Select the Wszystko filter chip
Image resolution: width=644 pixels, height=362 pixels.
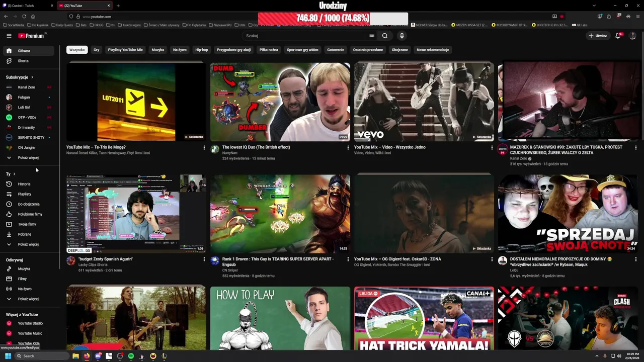coord(77,50)
